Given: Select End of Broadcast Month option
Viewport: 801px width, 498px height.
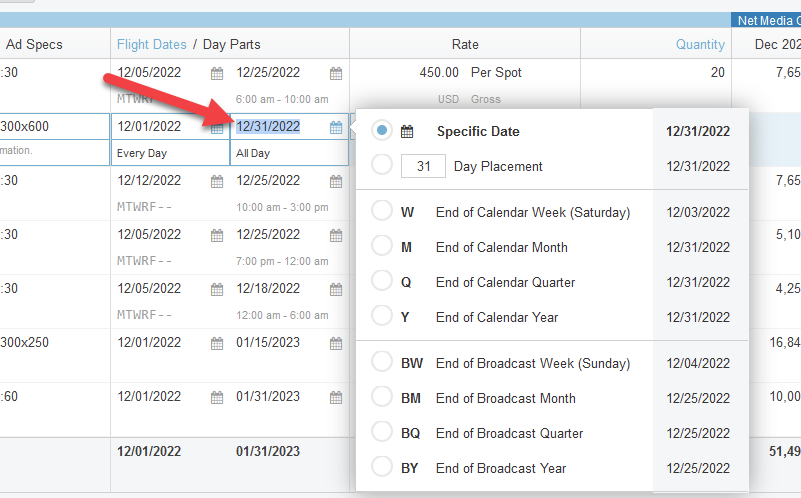Looking at the screenshot, I should click(x=382, y=398).
